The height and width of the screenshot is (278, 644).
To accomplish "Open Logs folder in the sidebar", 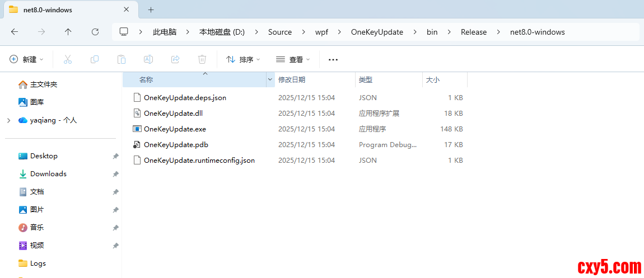I will coord(32,263).
